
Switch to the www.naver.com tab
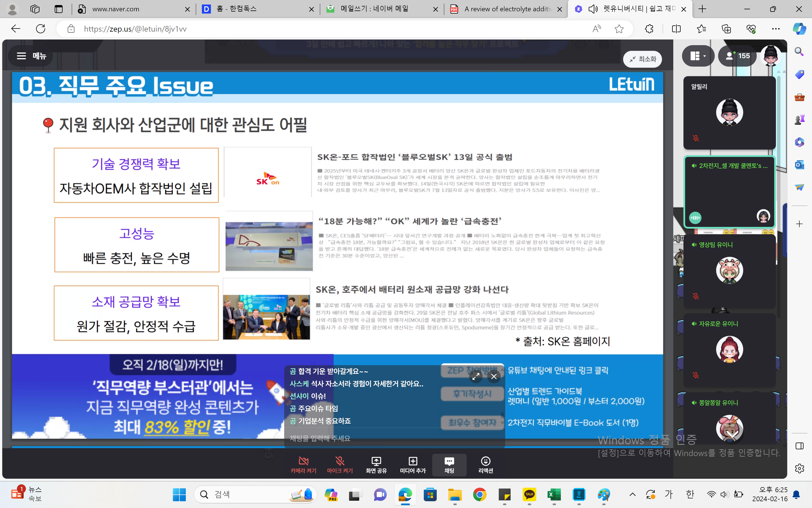134,9
